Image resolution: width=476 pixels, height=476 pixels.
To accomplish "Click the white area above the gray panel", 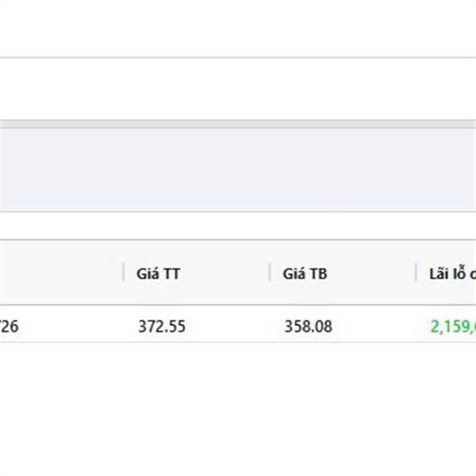I will [238, 89].
